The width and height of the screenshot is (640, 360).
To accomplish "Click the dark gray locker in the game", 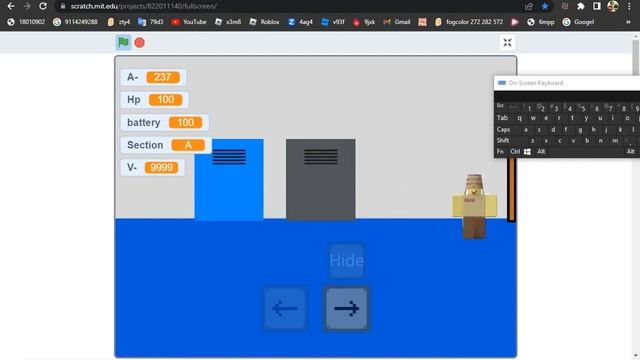I will tap(320, 180).
